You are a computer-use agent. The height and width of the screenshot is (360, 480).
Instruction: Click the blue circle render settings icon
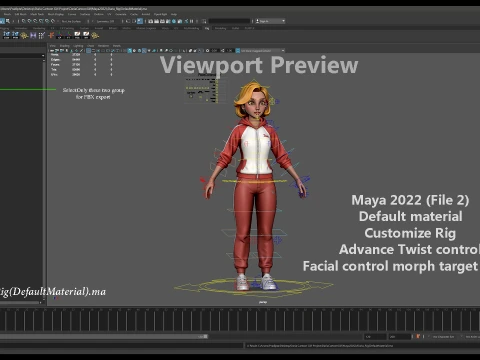click(174, 21)
